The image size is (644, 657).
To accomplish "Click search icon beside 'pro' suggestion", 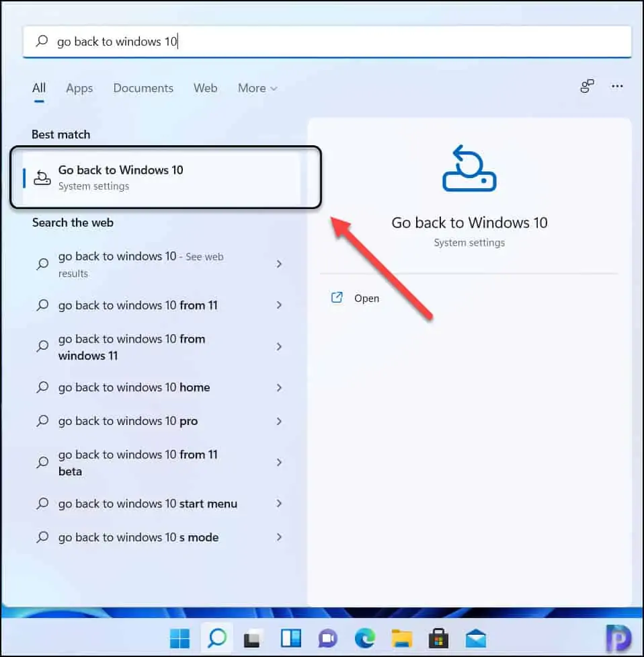I will pos(42,421).
